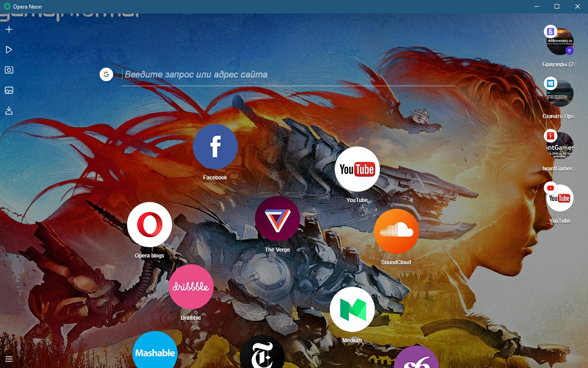This screenshot has width=588, height=368.
Task: Click the Opera blogs label text
Action: tap(150, 256)
